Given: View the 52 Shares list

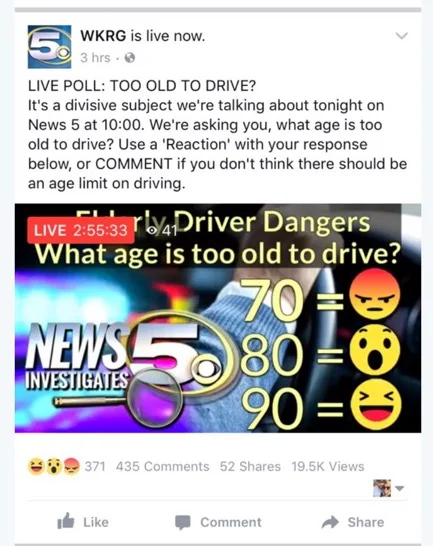Looking at the screenshot, I should tap(250, 467).
